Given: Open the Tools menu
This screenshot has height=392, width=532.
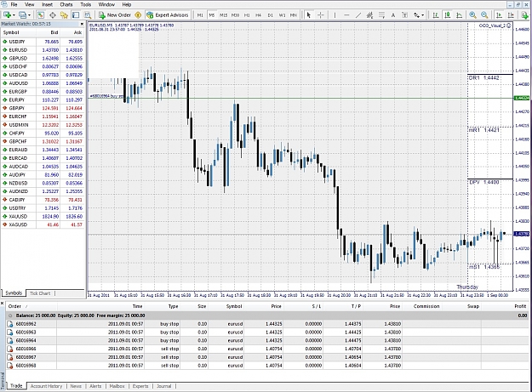Looking at the screenshot, I should pos(85,4).
